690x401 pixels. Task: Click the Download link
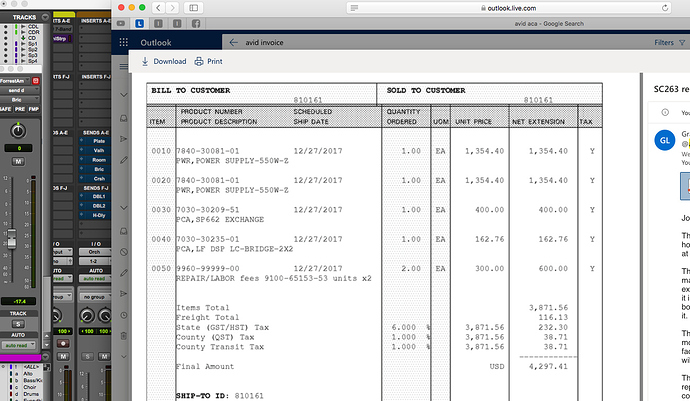coord(169,61)
